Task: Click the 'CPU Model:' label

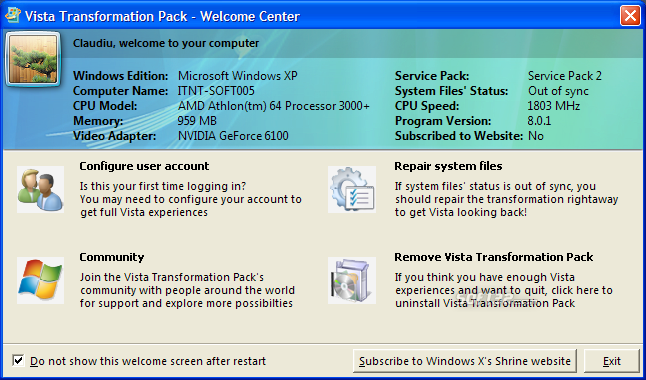Action: point(105,106)
